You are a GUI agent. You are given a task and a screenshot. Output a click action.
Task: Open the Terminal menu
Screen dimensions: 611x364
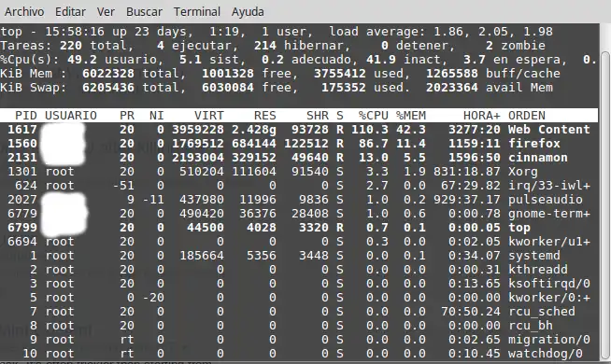click(x=197, y=12)
